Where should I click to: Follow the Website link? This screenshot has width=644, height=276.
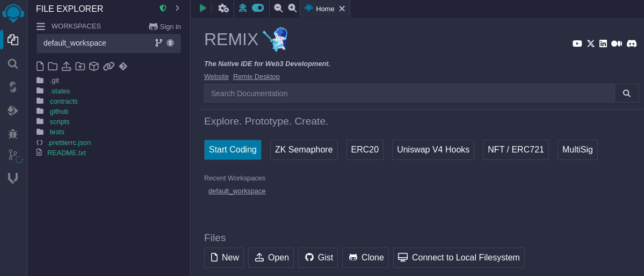click(216, 76)
